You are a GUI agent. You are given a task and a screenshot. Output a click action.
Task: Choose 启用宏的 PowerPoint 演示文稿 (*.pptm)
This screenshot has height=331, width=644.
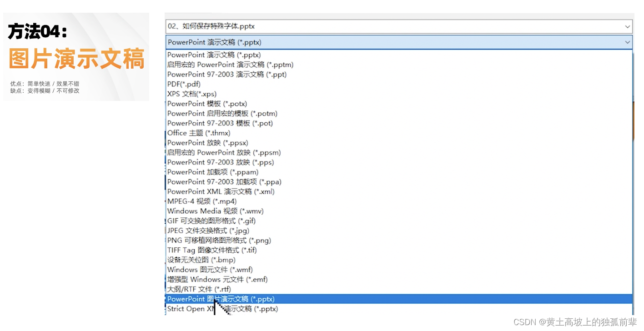coord(399,65)
